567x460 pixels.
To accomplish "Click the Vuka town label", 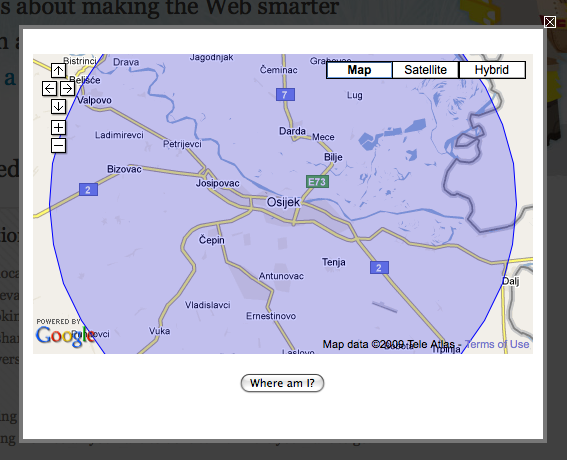I will pos(159,331).
